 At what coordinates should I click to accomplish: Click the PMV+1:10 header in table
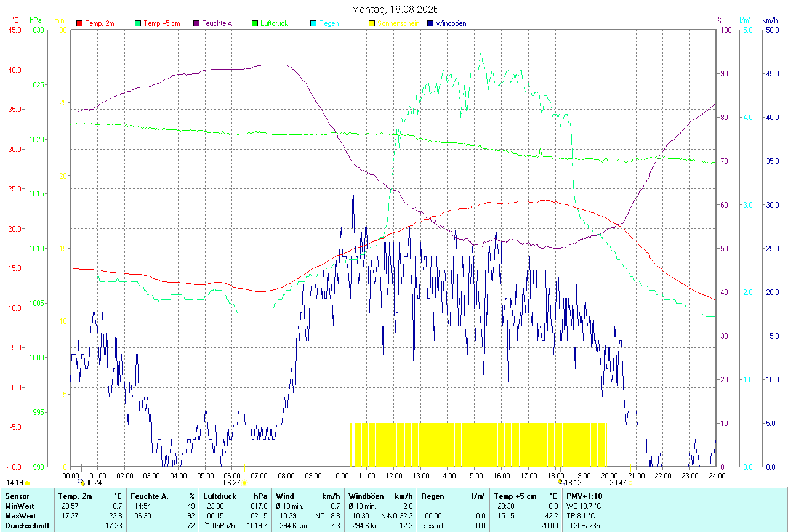tap(584, 496)
